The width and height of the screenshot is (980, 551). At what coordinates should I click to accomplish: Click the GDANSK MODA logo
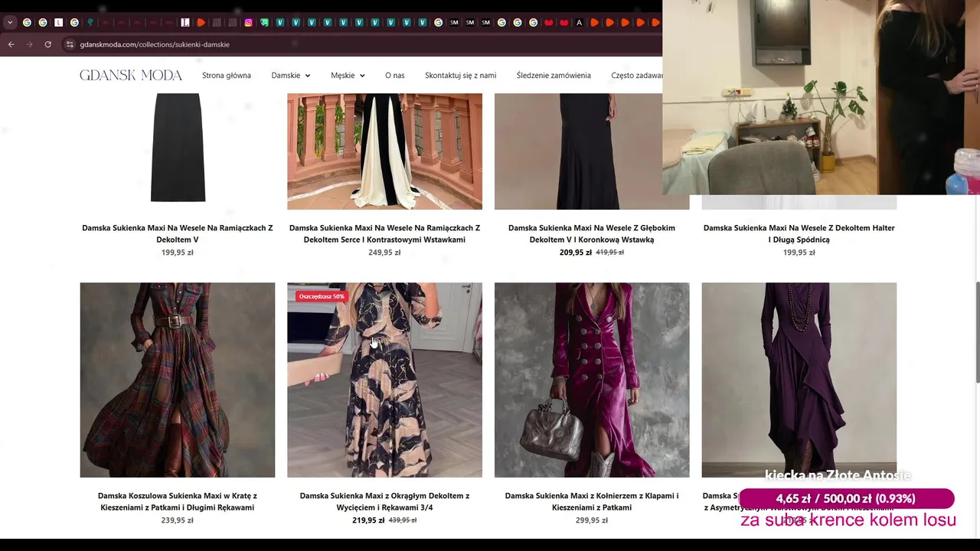click(131, 75)
